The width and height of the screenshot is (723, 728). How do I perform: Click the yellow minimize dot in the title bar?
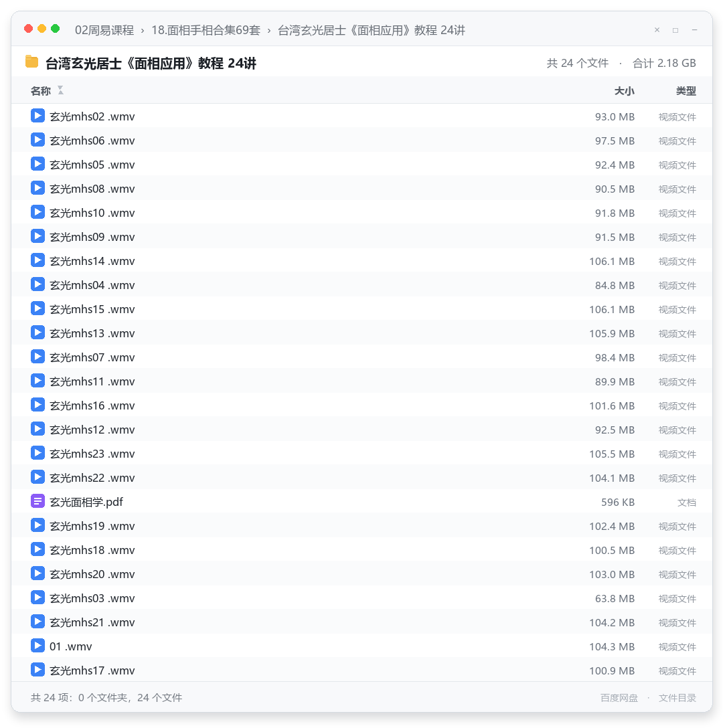click(42, 29)
